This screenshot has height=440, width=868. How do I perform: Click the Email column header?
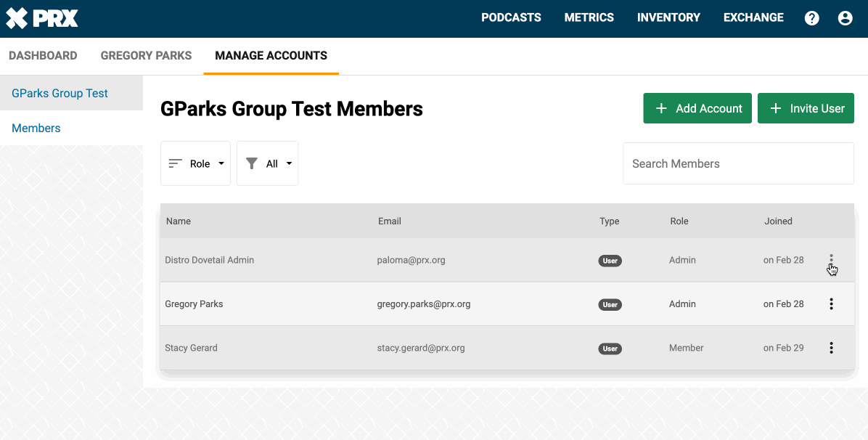point(390,221)
